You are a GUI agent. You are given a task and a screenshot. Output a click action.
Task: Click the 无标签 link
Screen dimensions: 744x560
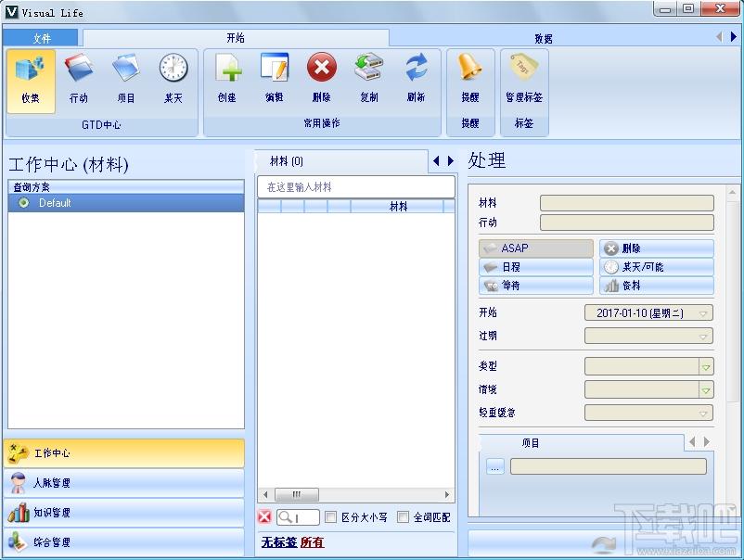point(278,542)
